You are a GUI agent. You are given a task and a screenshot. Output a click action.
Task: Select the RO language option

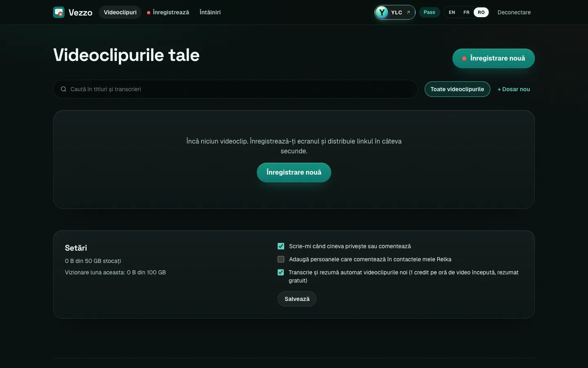(481, 12)
